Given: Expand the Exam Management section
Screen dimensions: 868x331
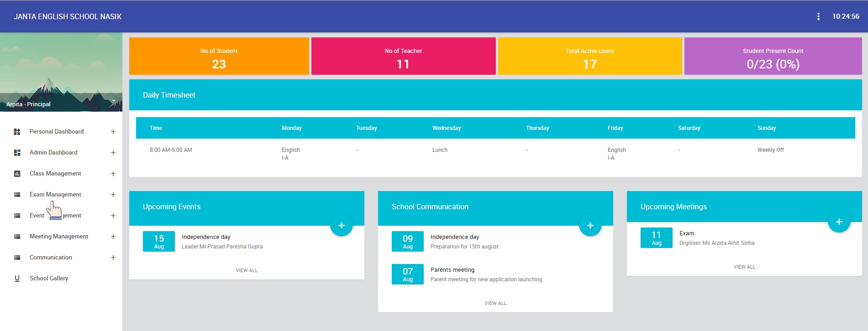Looking at the screenshot, I should coord(113,195).
